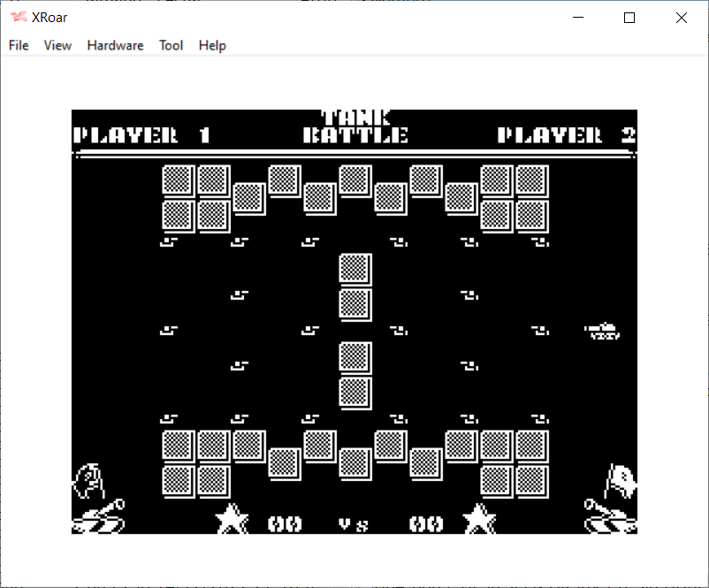Click the PLAYER 1 label
The width and height of the screenshot is (709, 588).
click(141, 135)
